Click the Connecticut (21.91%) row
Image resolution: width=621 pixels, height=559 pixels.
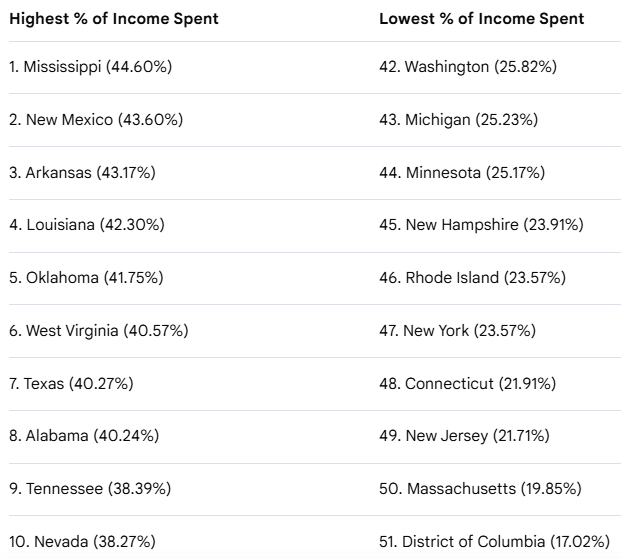[x=468, y=384]
